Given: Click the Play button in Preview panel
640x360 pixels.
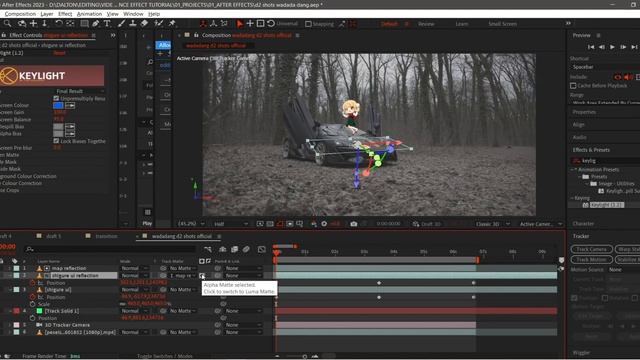Looking at the screenshot, I should click(612, 47).
